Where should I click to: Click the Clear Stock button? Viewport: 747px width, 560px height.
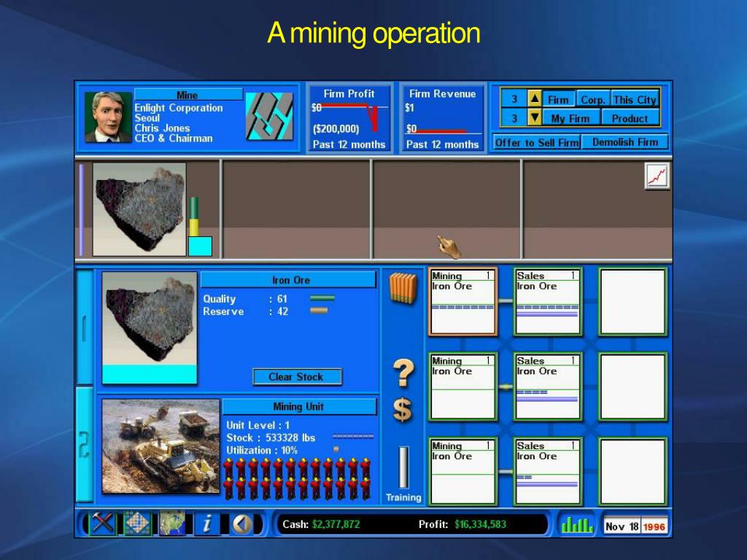click(x=297, y=377)
